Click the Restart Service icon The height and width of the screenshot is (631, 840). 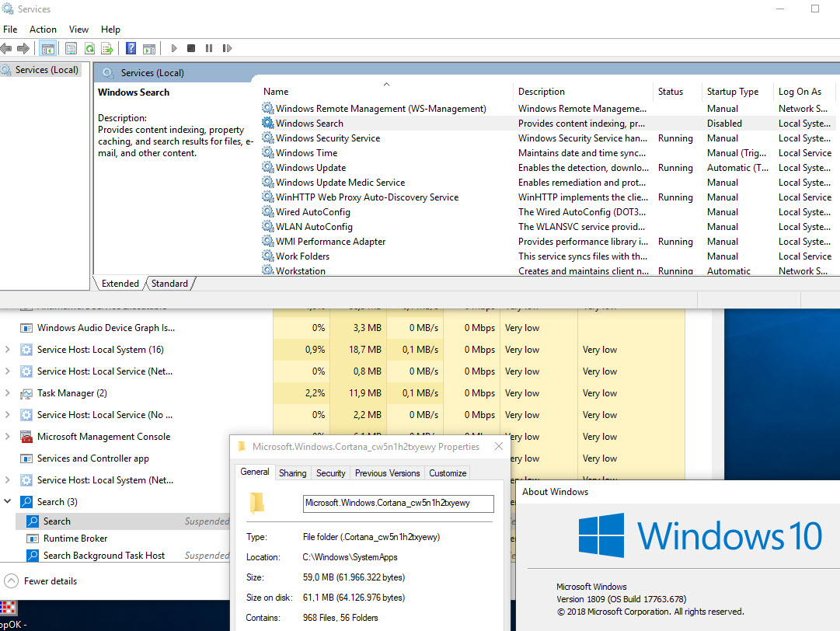[x=227, y=49]
